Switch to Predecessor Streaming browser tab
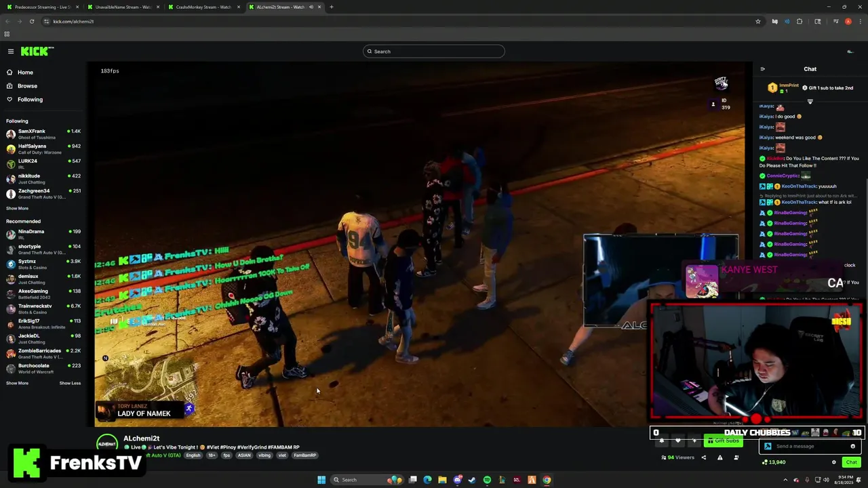This screenshot has height=488, width=868. [42, 7]
